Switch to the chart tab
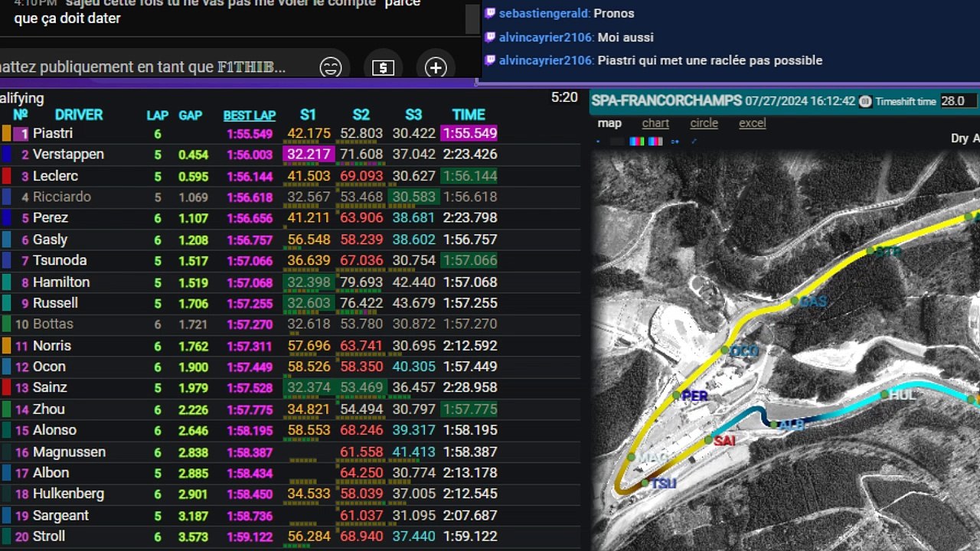The image size is (980, 551). click(x=655, y=123)
